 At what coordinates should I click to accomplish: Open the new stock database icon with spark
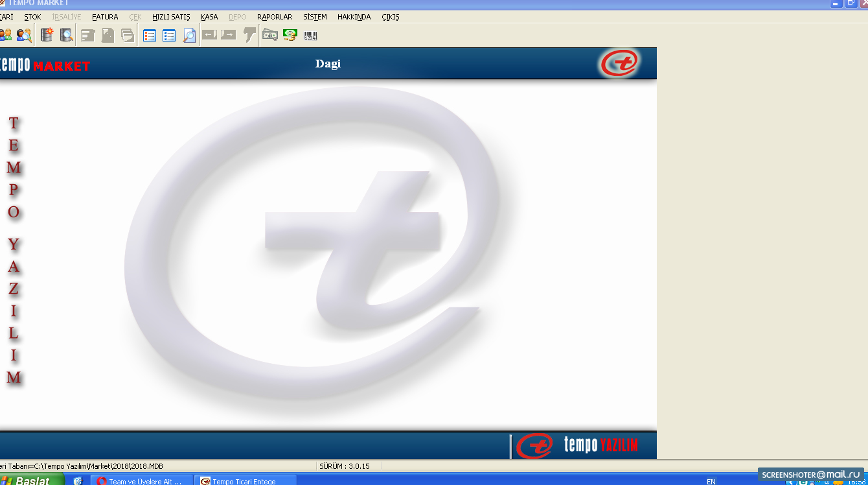[47, 35]
